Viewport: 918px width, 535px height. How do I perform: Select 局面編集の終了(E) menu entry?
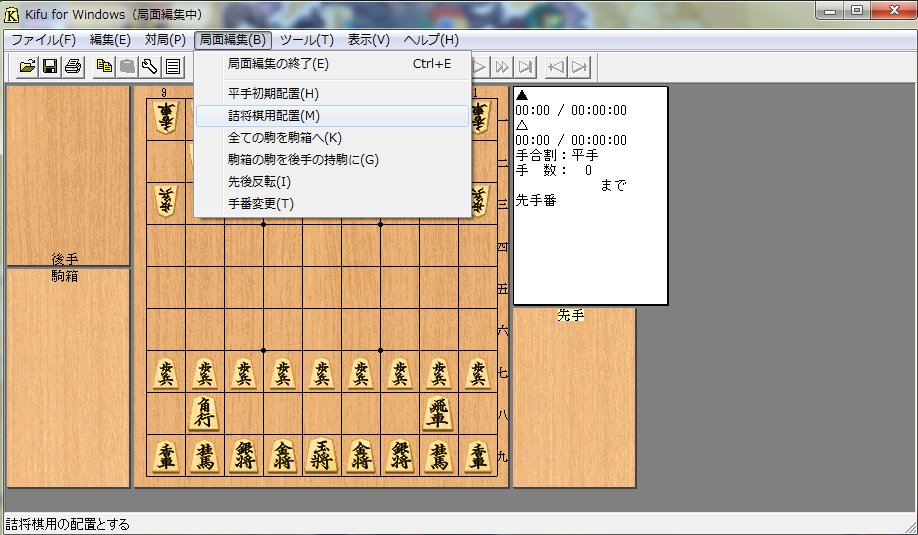(278, 64)
